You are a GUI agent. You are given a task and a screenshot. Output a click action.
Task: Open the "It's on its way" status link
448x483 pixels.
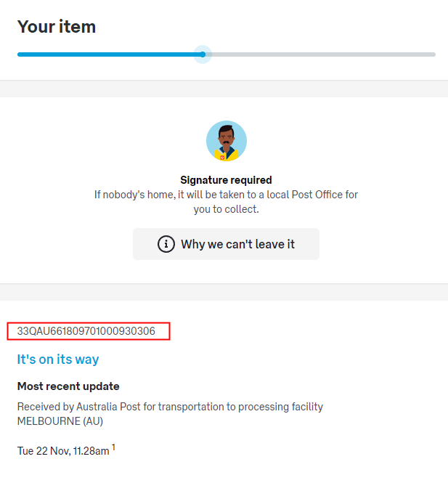(58, 360)
